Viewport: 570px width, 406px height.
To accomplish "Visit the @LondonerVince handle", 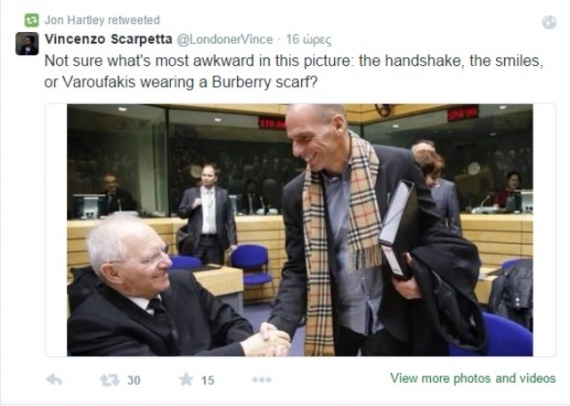I will pyautogui.click(x=225, y=39).
